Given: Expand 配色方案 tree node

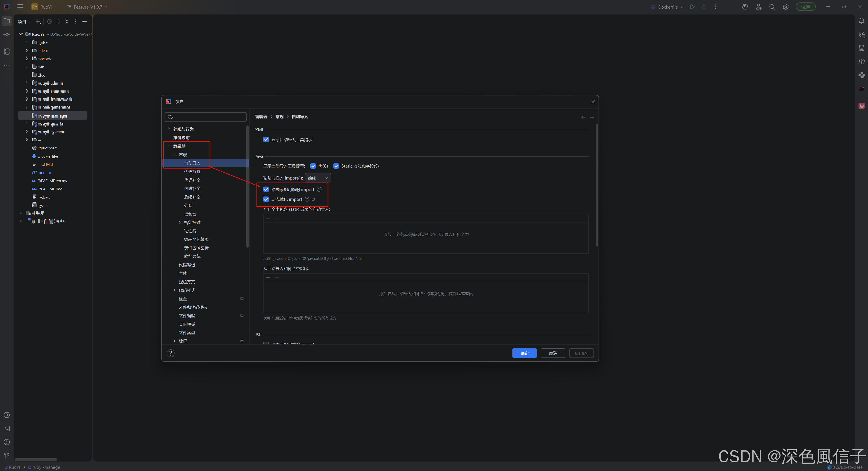Looking at the screenshot, I should (175, 282).
